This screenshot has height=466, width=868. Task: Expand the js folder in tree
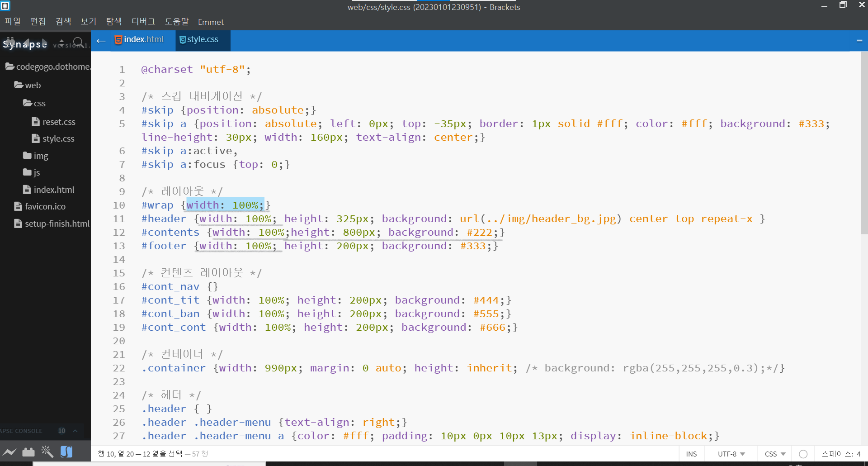click(x=31, y=172)
